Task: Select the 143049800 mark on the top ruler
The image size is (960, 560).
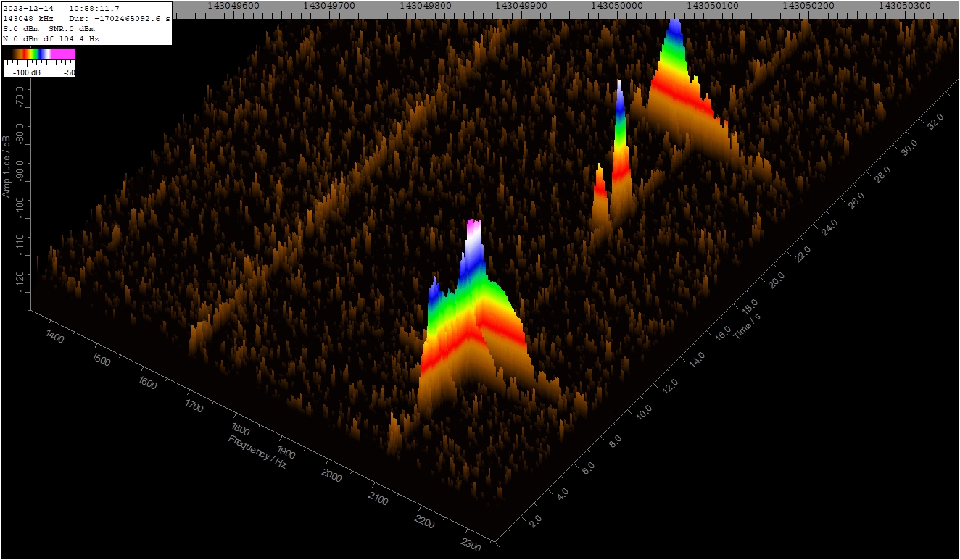Action: tap(426, 5)
